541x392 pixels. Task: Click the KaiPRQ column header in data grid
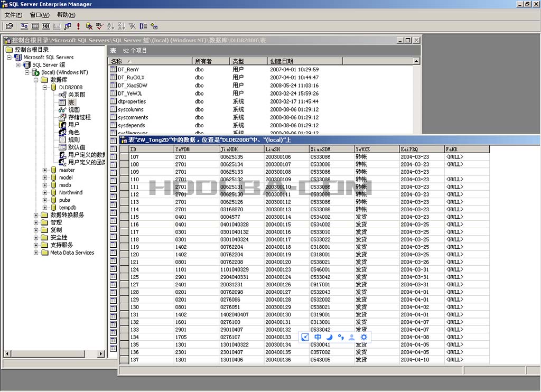tap(422, 150)
